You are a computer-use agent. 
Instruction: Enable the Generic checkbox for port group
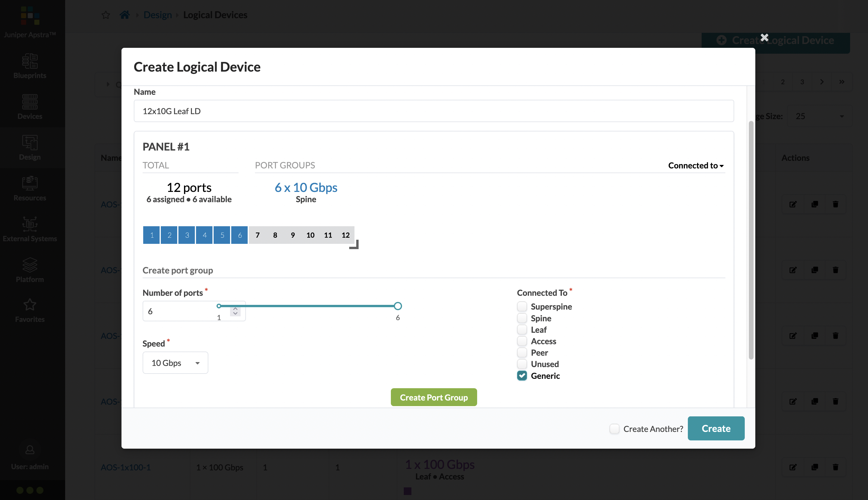tap(522, 376)
